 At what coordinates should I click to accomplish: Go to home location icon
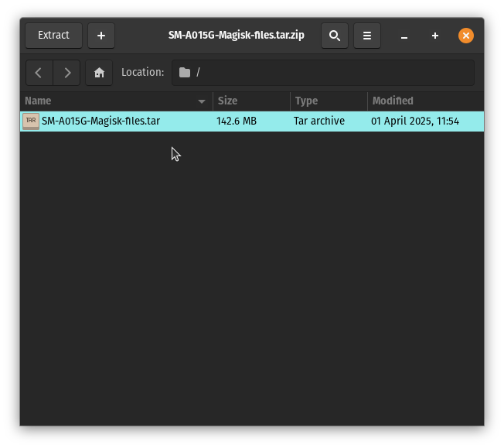pyautogui.click(x=99, y=73)
